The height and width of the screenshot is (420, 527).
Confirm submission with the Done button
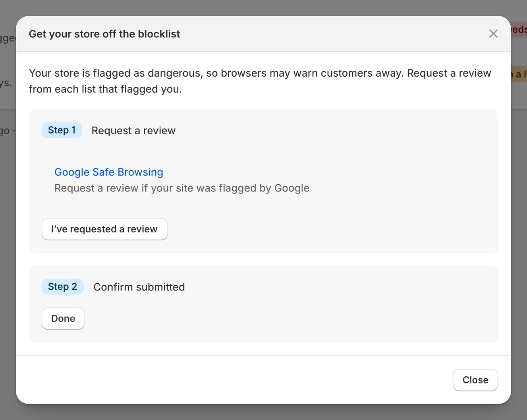[63, 319]
